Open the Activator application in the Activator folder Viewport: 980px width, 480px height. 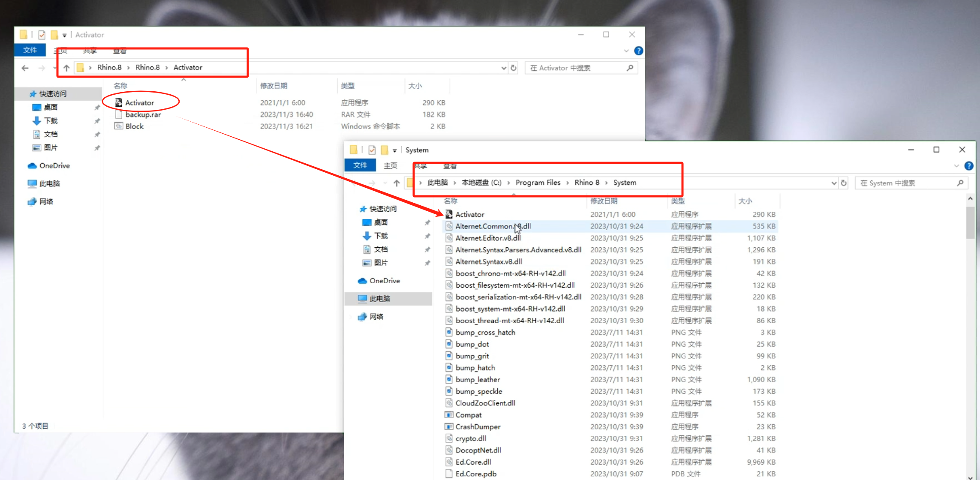[x=139, y=102]
